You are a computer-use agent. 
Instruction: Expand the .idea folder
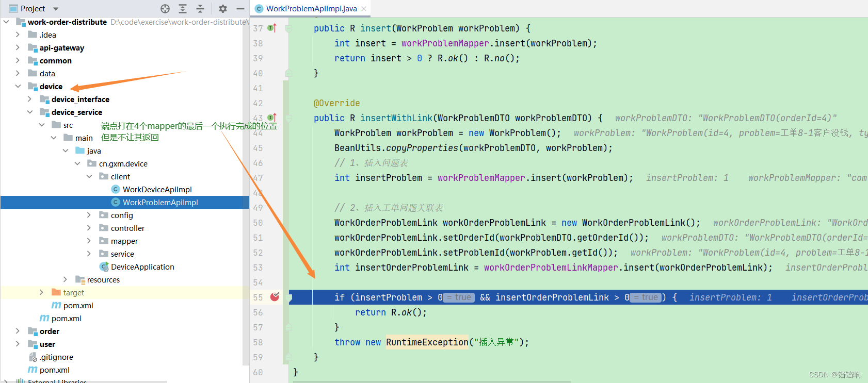[18, 35]
